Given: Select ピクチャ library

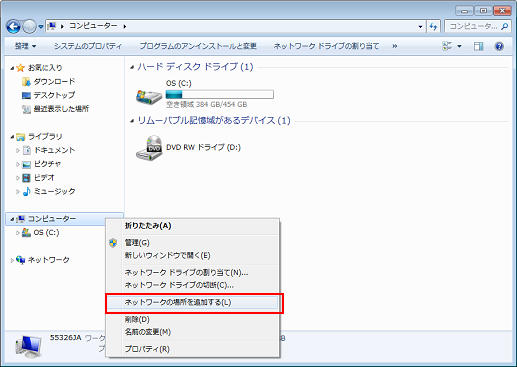Looking at the screenshot, I should [x=48, y=164].
